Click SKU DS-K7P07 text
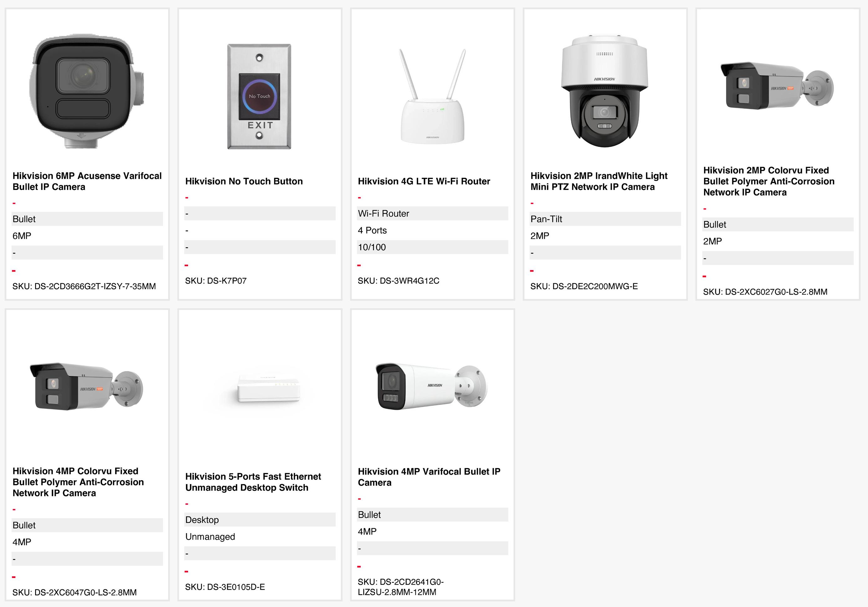 click(216, 281)
